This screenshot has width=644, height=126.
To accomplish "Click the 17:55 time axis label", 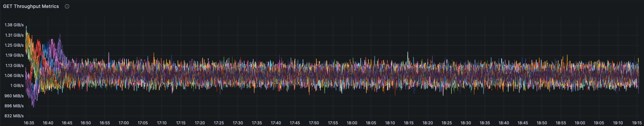I will click(333, 123).
